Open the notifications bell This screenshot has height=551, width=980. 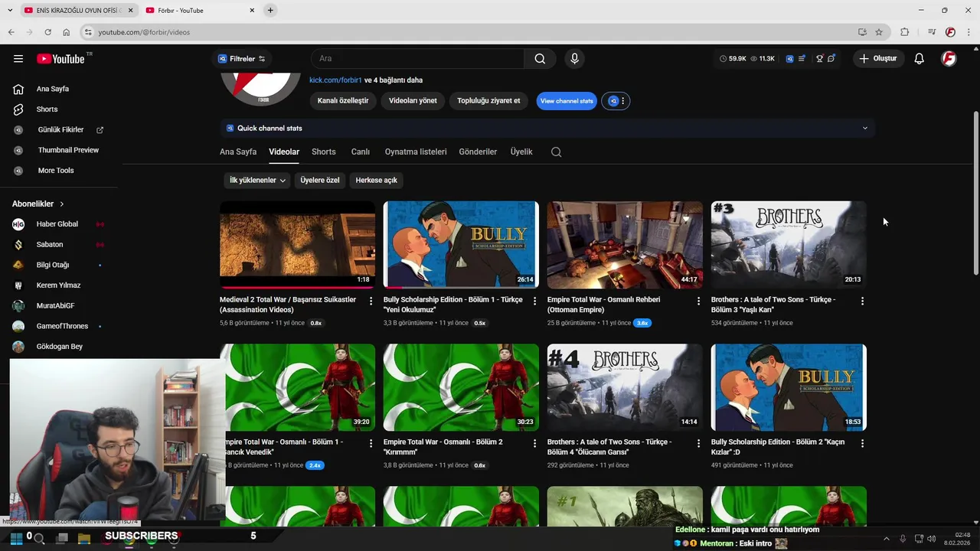click(x=919, y=59)
